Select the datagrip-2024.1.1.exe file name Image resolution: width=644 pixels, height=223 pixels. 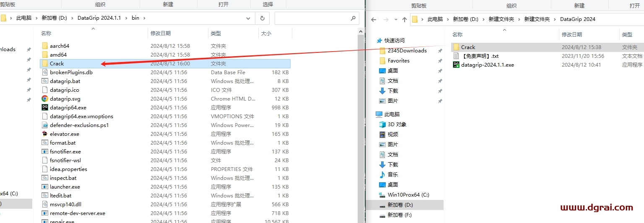488,65
